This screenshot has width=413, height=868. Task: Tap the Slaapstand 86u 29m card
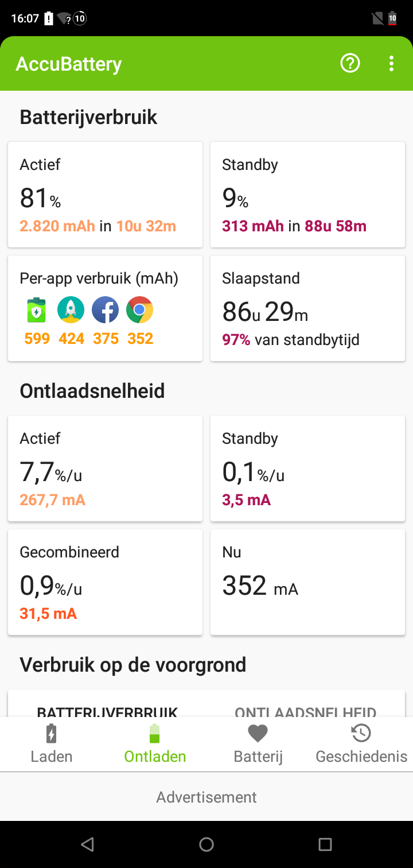coord(307,308)
